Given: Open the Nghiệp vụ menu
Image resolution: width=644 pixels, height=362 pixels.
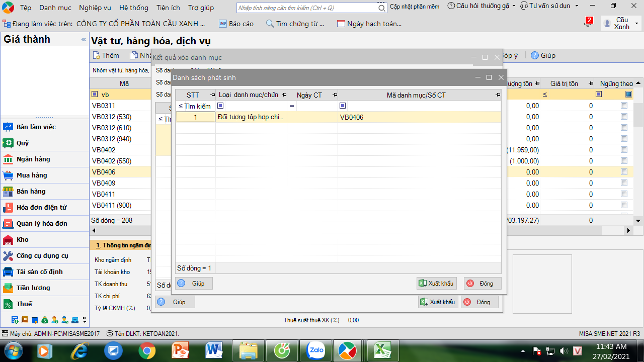Looking at the screenshot, I should pyautogui.click(x=95, y=8).
